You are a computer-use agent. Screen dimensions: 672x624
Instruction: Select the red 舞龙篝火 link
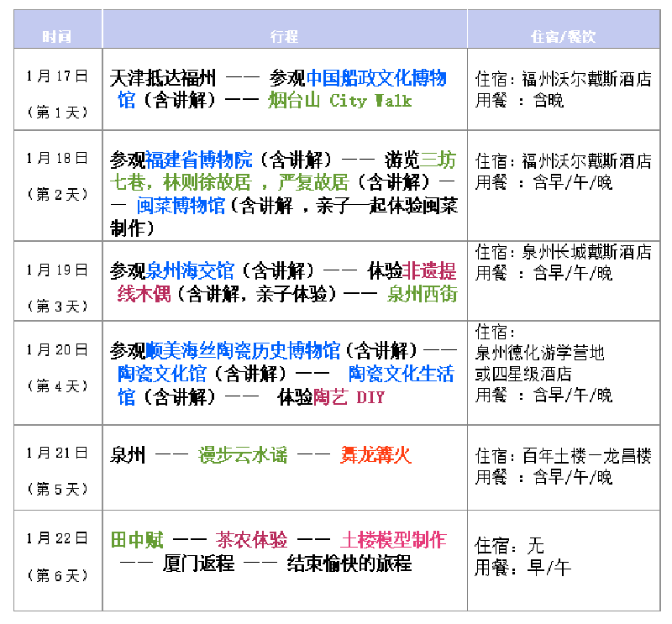tap(375, 455)
